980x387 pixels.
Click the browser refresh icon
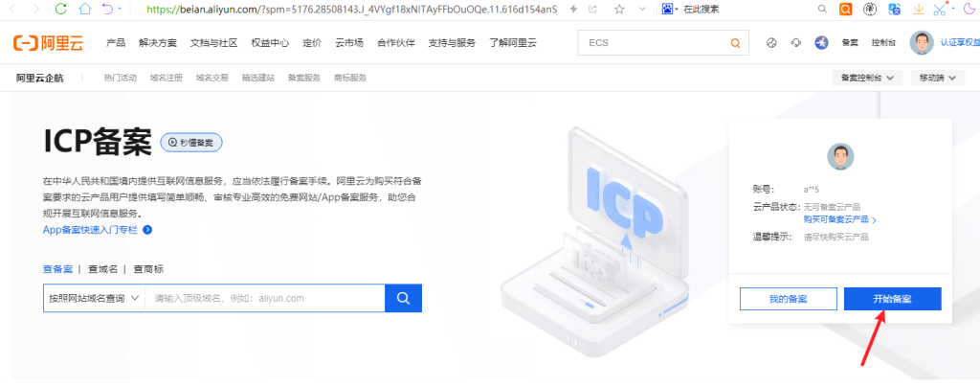coord(60,9)
